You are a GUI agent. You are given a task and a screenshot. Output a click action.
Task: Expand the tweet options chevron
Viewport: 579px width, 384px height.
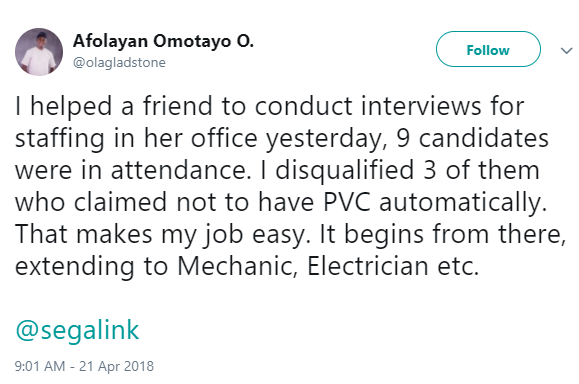tap(566, 51)
